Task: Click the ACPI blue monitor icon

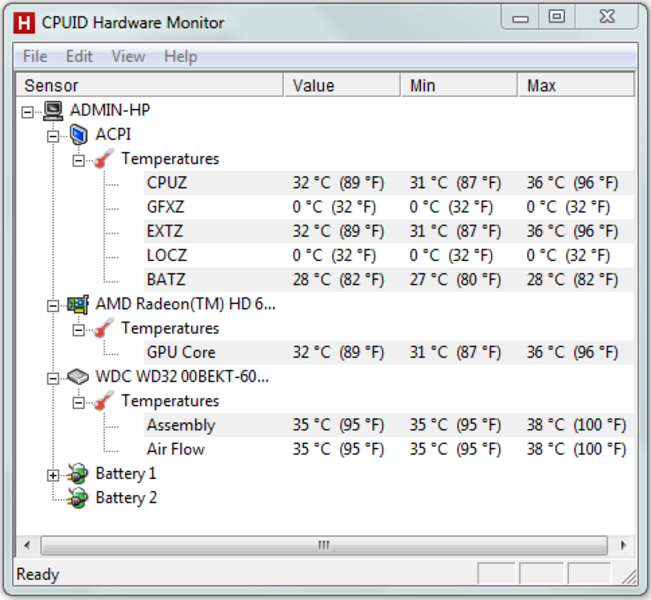Action: [78, 135]
